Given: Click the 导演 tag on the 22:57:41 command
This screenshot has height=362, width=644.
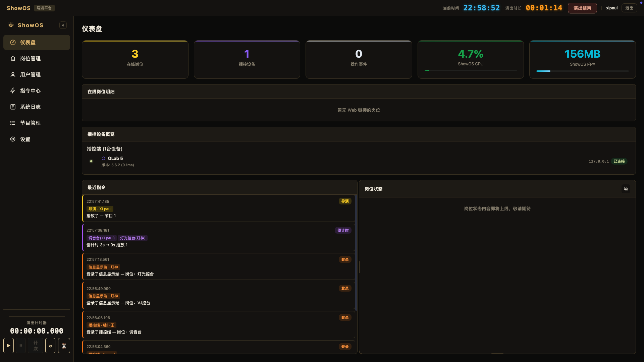Looking at the screenshot, I should [345, 201].
